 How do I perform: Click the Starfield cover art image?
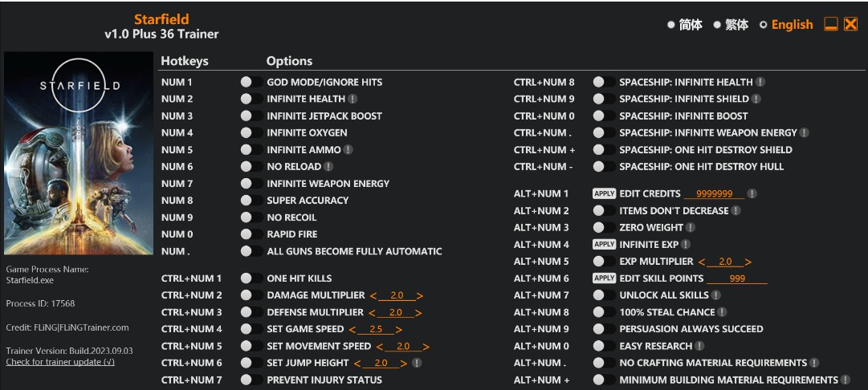(x=79, y=153)
